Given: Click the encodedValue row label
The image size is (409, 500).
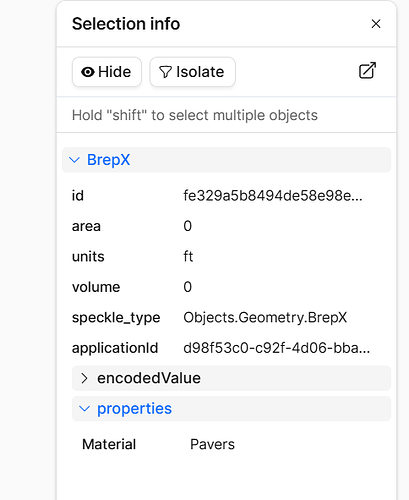Looking at the screenshot, I should click(149, 378).
